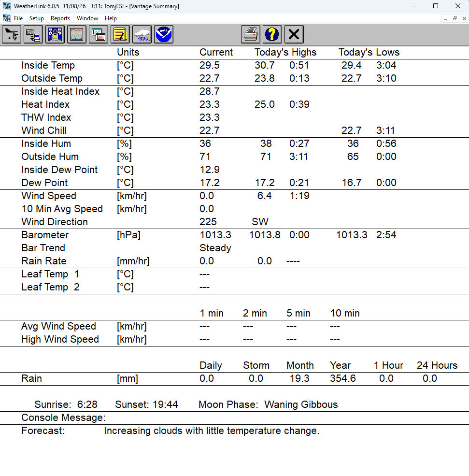
Task: Open the Reports menu
Action: [x=60, y=18]
